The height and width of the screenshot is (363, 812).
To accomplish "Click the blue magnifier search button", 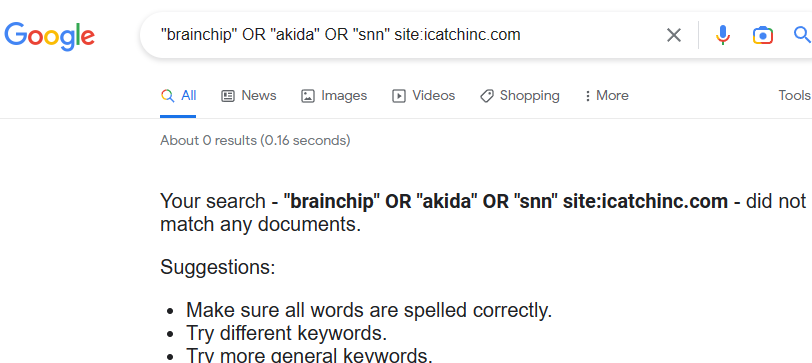I will (802, 35).
